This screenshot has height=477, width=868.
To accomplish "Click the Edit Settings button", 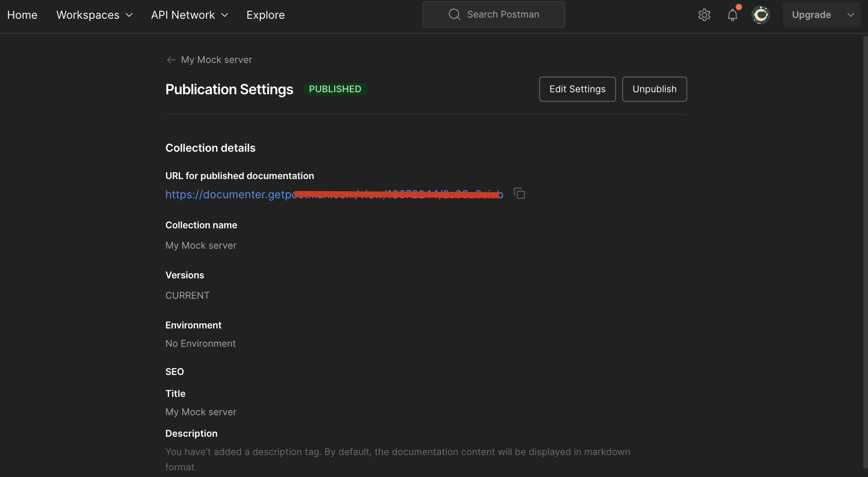I will [577, 89].
